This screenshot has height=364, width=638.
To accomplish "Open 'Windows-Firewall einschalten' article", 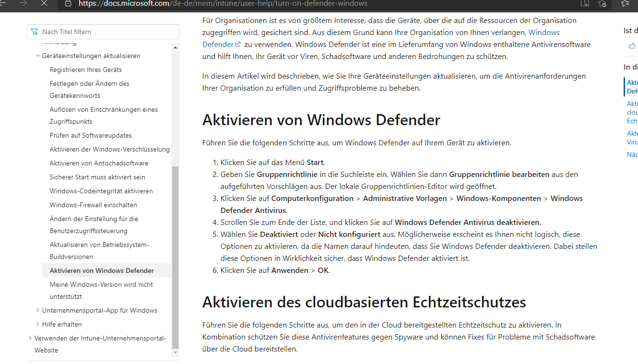I will (94, 205).
